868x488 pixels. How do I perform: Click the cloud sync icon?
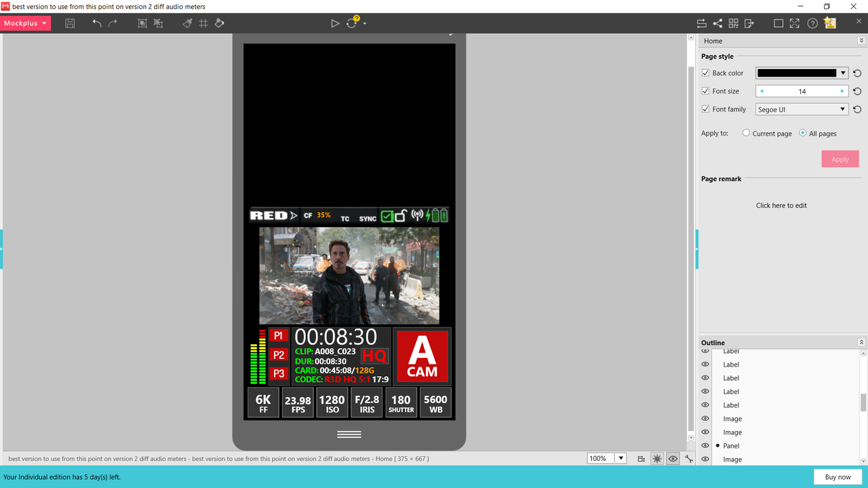tap(352, 22)
